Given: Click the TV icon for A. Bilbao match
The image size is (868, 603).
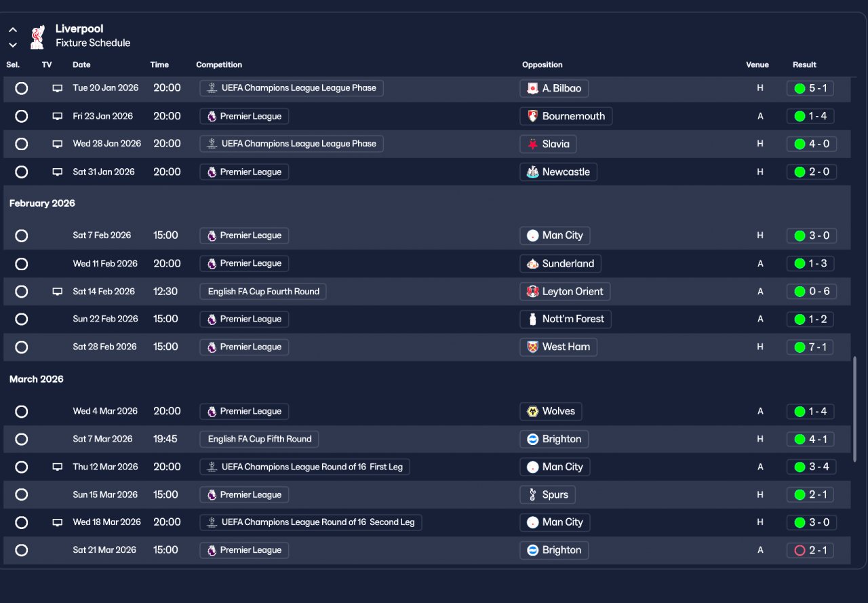Looking at the screenshot, I should point(58,88).
